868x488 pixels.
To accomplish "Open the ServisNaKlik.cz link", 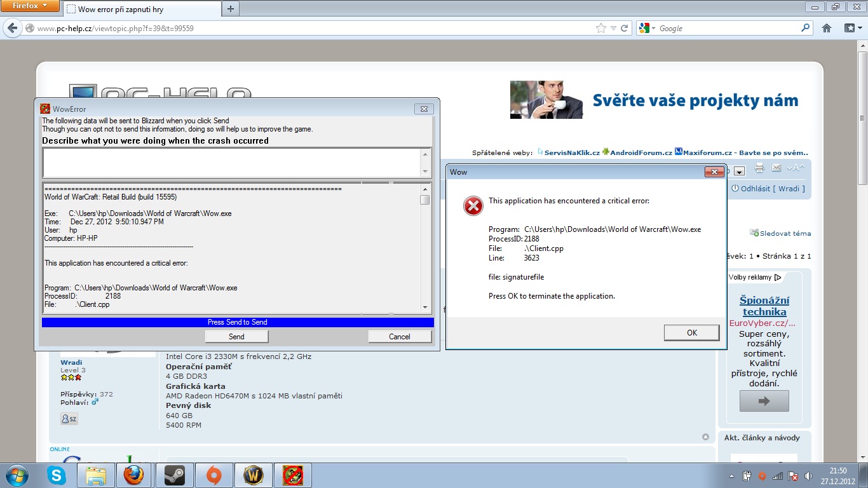I will click(x=572, y=152).
